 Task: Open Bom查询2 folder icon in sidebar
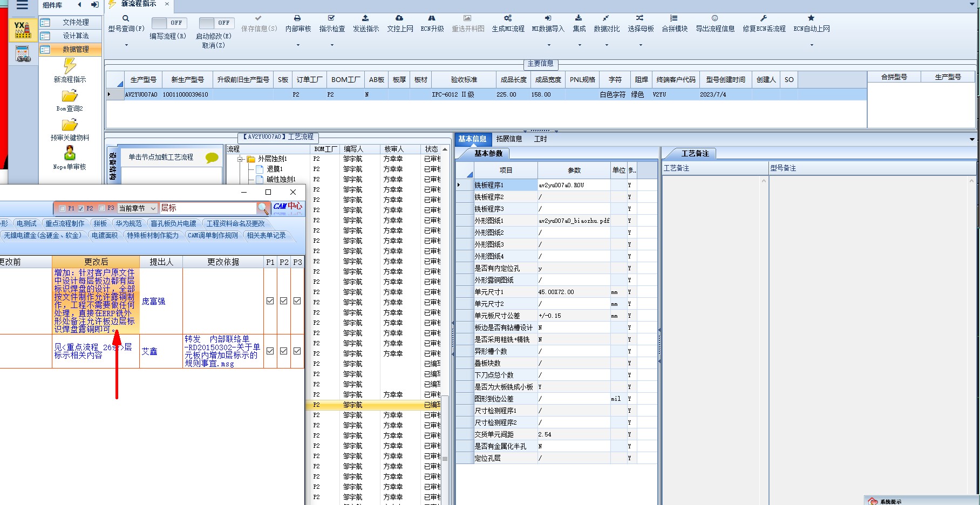[x=70, y=97]
